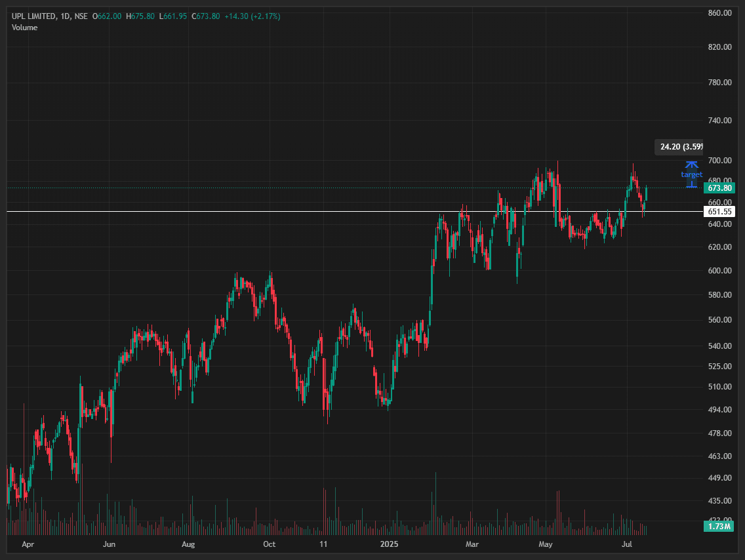Click the high value H675.80
Image resolution: width=745 pixels, height=560 pixels.
(140, 16)
